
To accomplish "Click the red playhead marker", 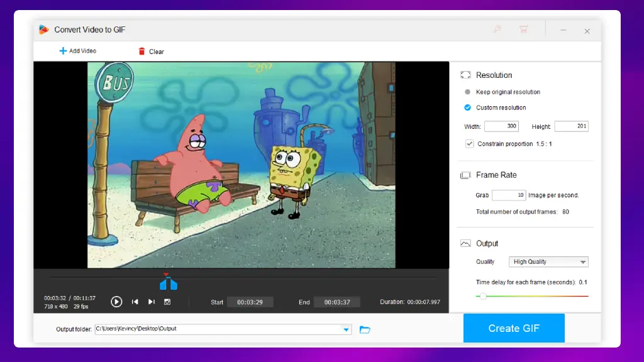I will (166, 274).
